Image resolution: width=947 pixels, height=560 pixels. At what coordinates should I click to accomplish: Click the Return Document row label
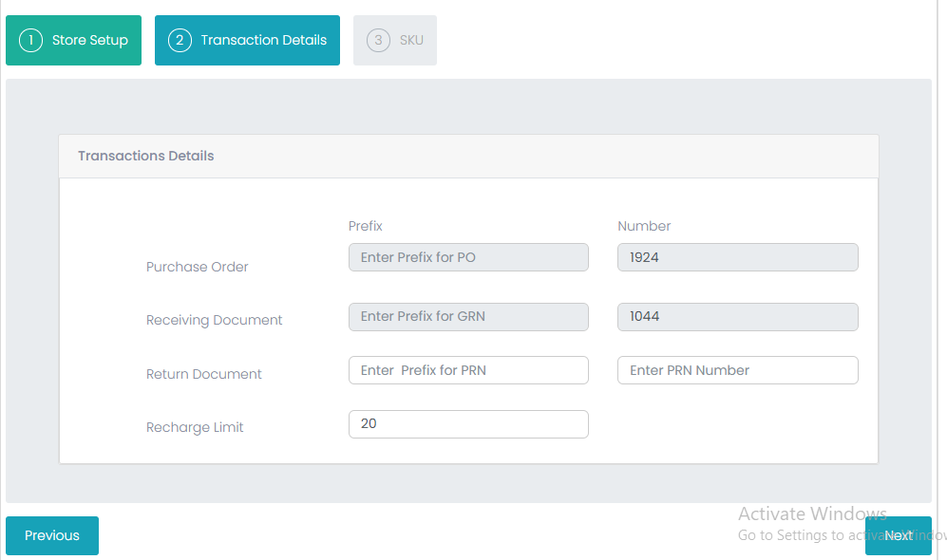[x=203, y=374]
